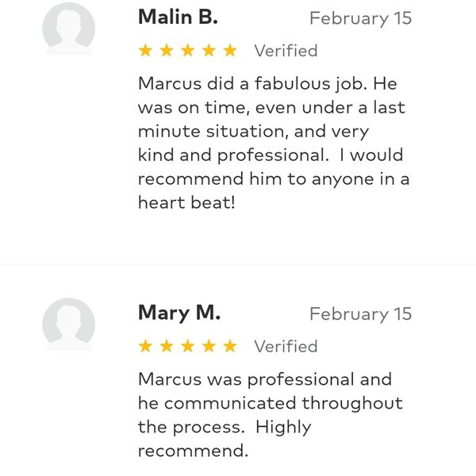The height and width of the screenshot is (476, 476).
Task: Click Verified label on Malin B.'s review
Action: click(x=286, y=51)
